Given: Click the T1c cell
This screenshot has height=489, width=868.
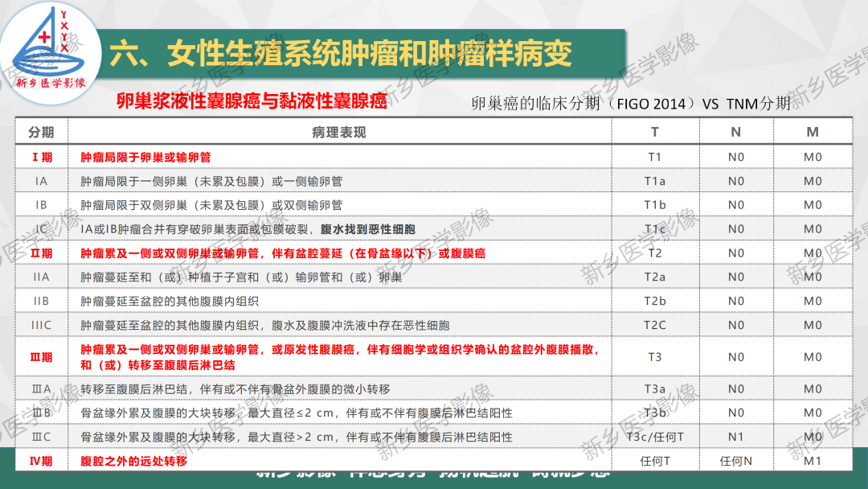Looking at the screenshot, I should [655, 228].
